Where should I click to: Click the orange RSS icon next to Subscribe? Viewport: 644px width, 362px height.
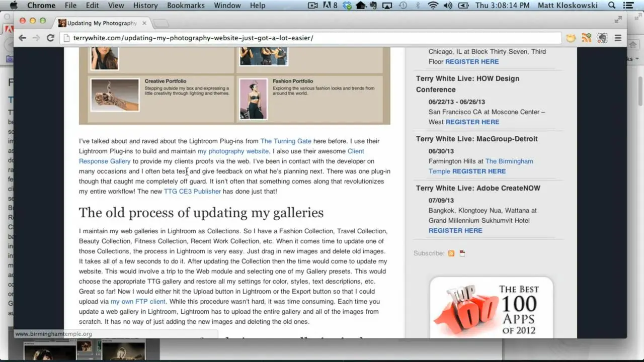pyautogui.click(x=451, y=253)
